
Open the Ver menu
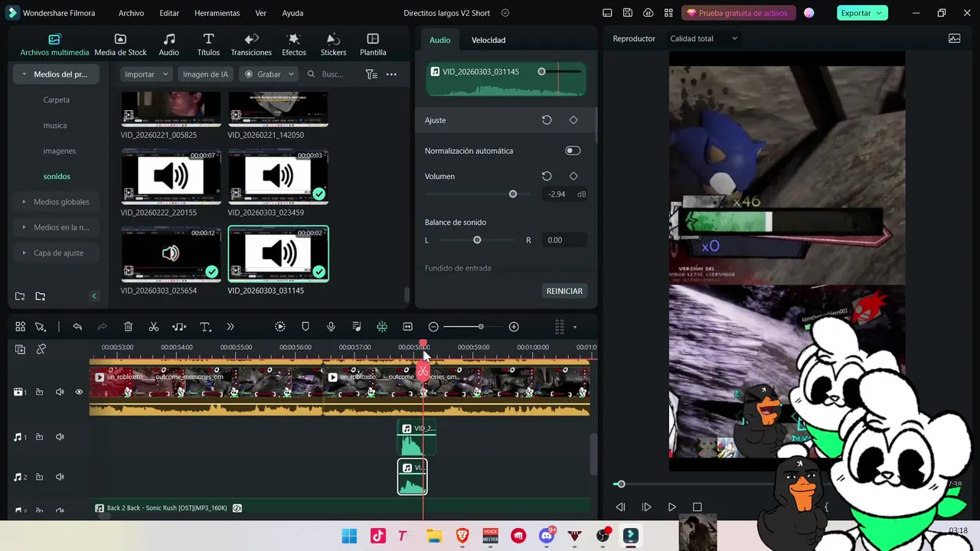[261, 13]
